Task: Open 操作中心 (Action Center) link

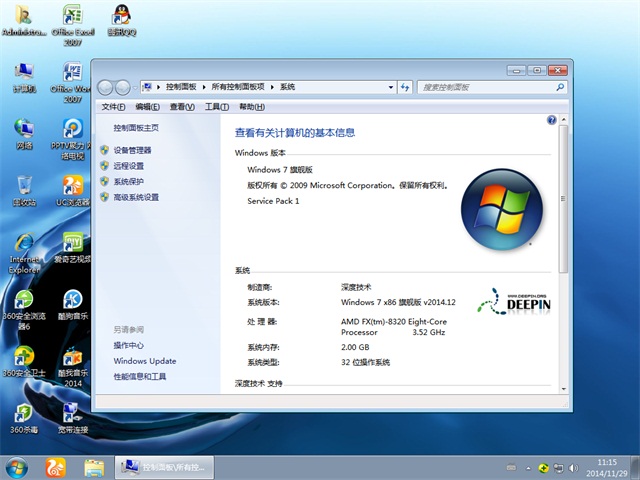Action: tap(129, 346)
